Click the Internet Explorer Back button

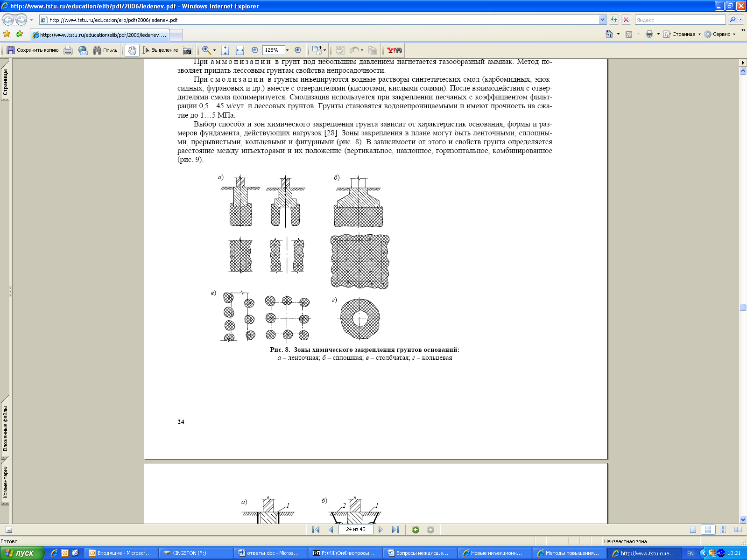click(x=8, y=20)
